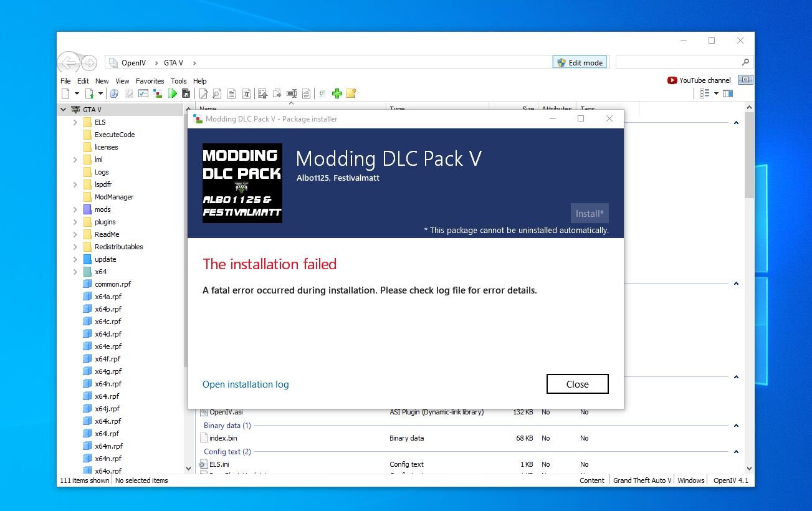Open the Favorites menu
Viewport: 812px width, 511px height.
pyautogui.click(x=150, y=81)
